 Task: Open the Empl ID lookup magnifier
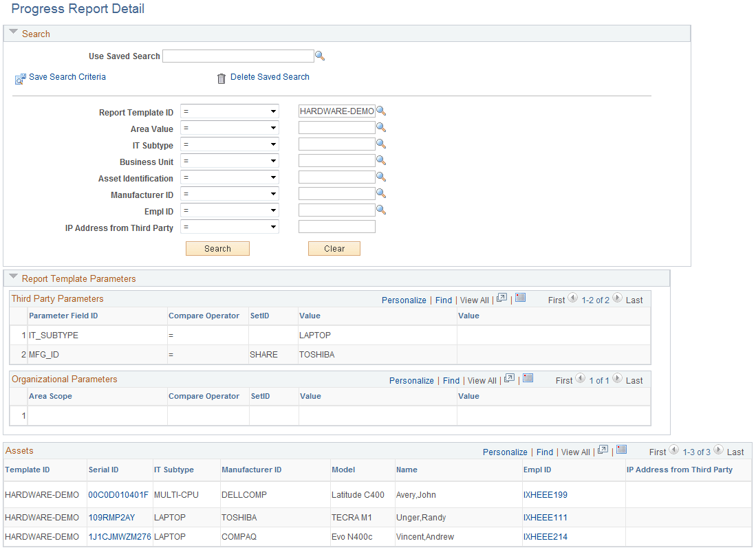tap(381, 209)
